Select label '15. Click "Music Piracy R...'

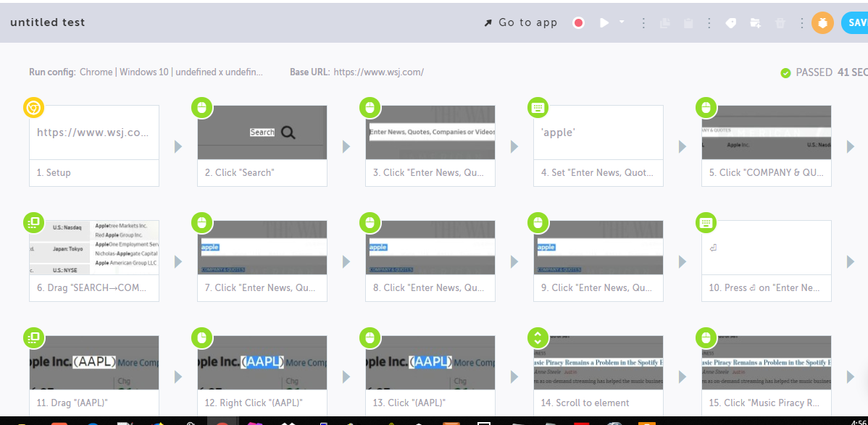[764, 403]
